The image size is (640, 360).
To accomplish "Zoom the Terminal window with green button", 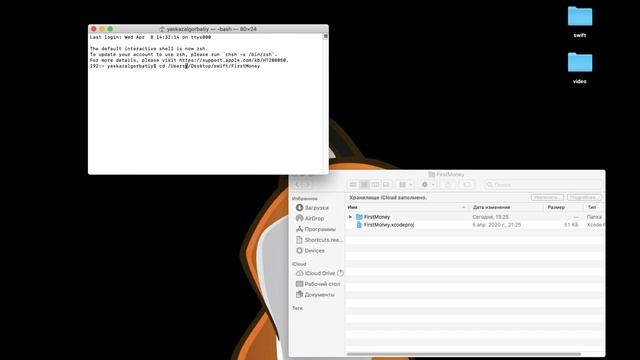I will pos(110,29).
